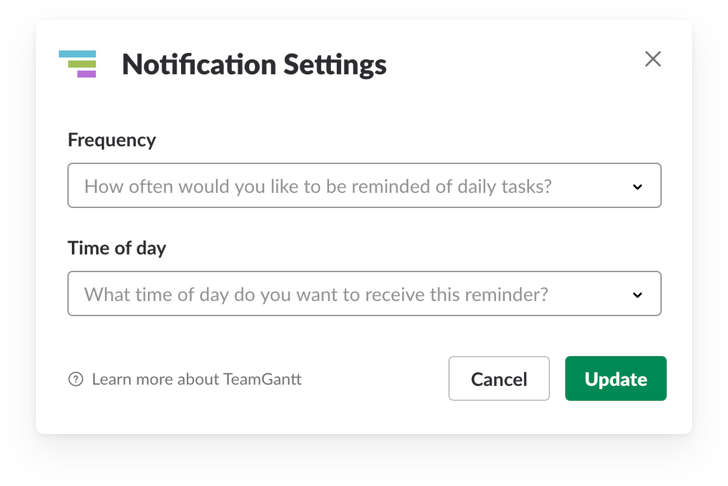This screenshot has width=728, height=486.
Task: Click the Frequency field label
Action: (x=112, y=140)
